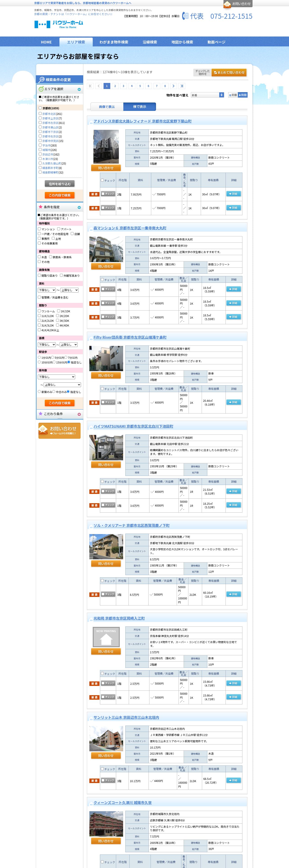289x868 pixels.
Task: Click the チェック button on the 8.5万円 row
Action: pos(108,594)
